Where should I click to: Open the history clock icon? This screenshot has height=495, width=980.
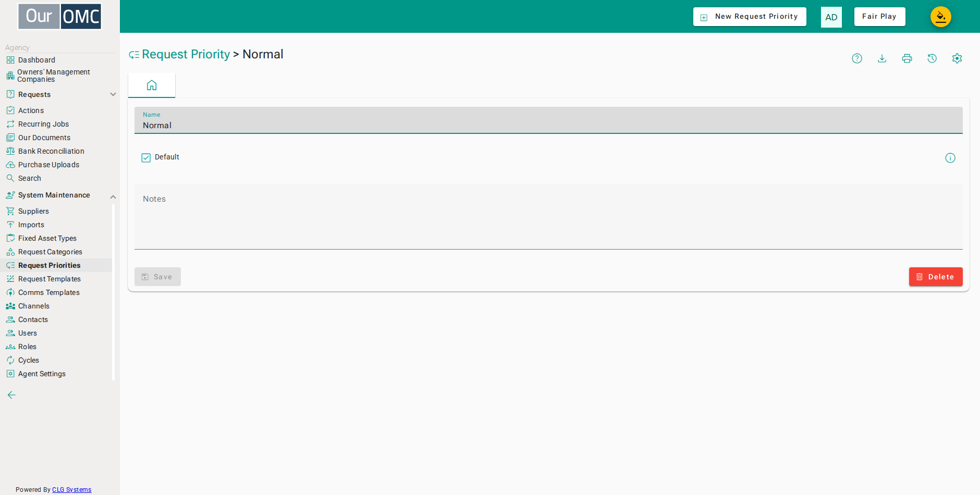click(x=932, y=58)
